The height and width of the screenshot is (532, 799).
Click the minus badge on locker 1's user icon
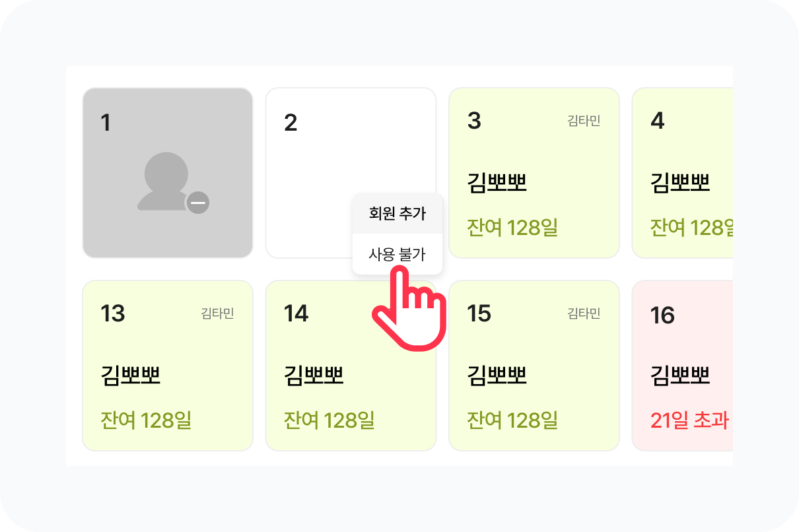(x=197, y=203)
